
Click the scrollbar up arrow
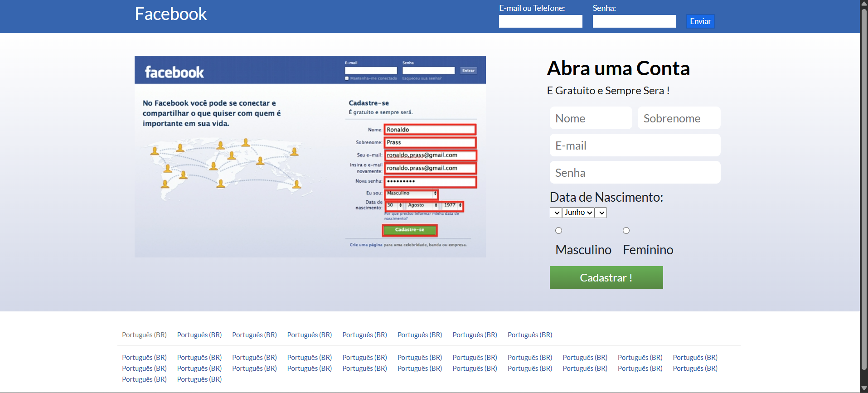[x=864, y=4]
